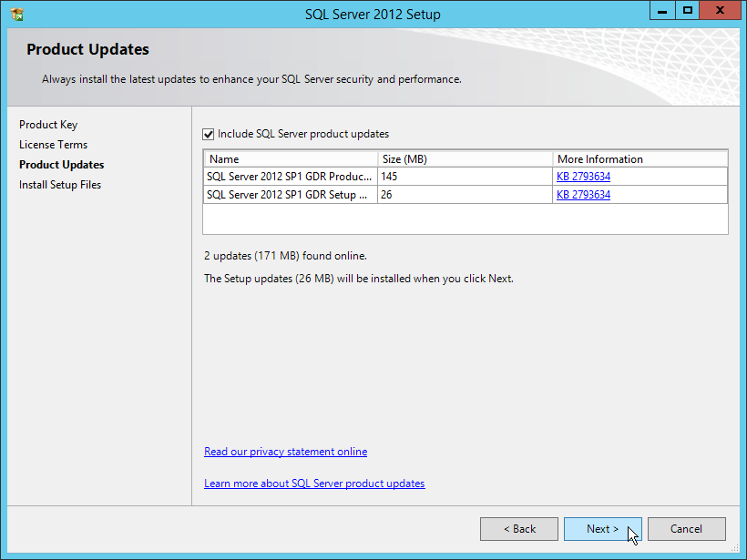Learn more about SQL Server product updates

[x=314, y=484]
